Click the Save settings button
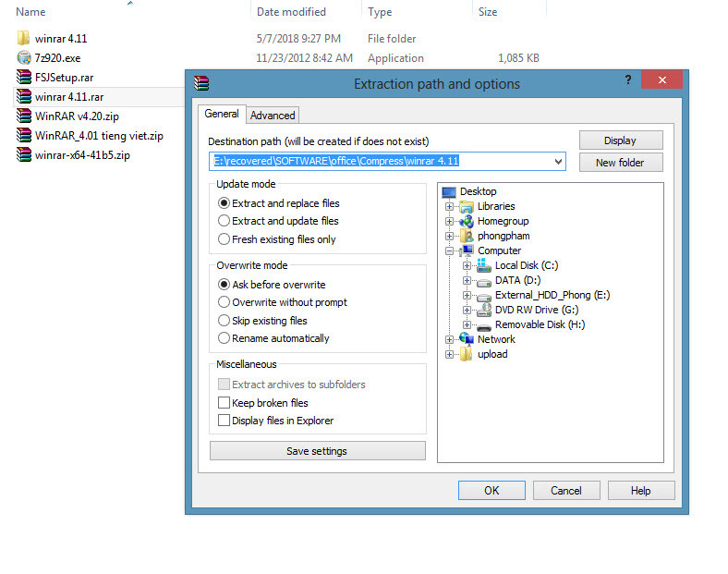The image size is (728, 574). coord(318,450)
